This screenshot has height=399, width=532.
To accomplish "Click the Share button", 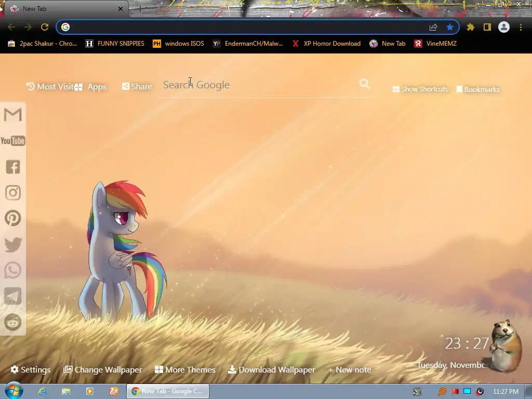I will coord(137,87).
